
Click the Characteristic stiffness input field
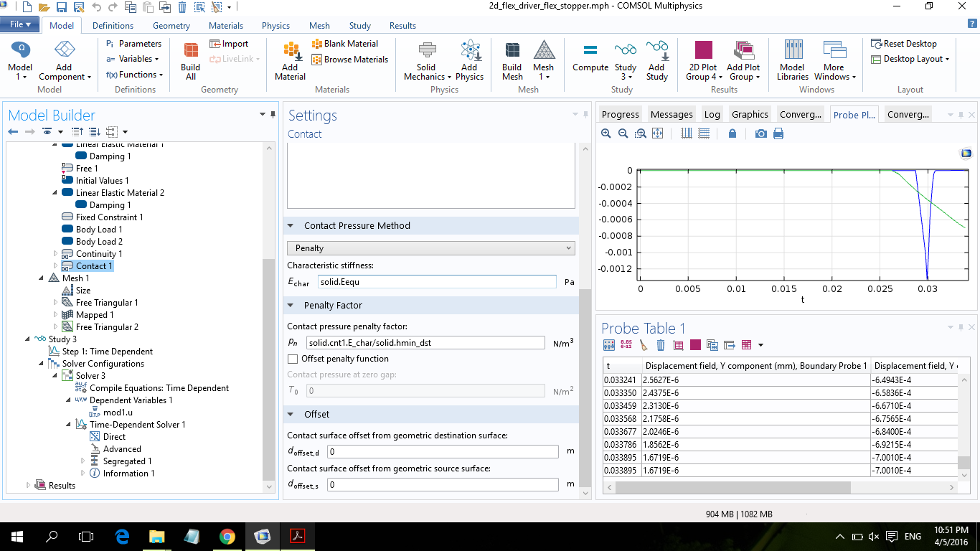tap(437, 282)
